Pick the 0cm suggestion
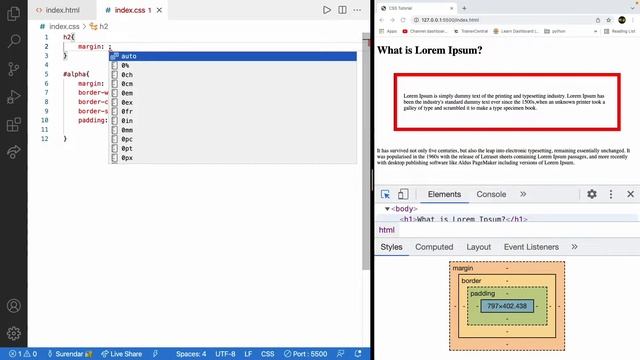This screenshot has width=640, height=360. tap(233, 84)
